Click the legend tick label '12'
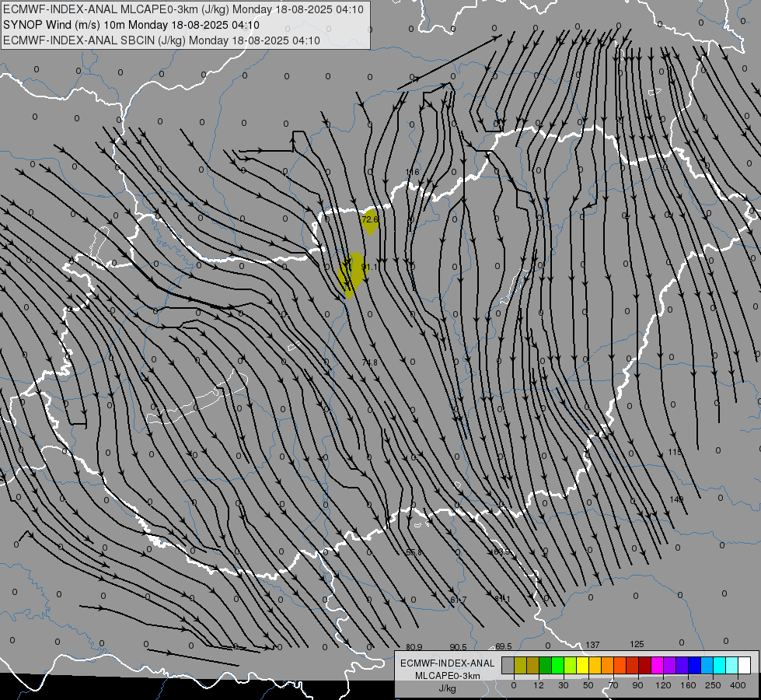The width and height of the screenshot is (761, 700). coord(539,685)
